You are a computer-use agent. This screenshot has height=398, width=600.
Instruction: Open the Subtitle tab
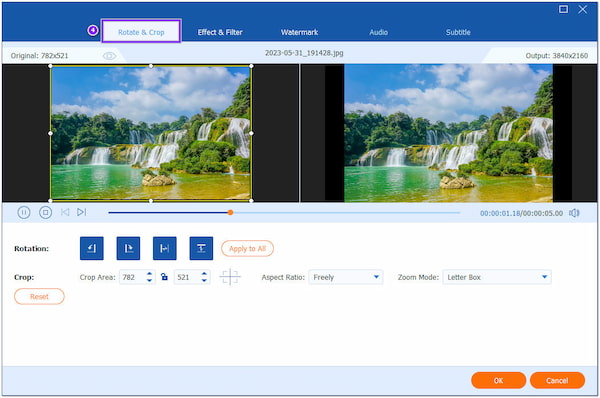pos(458,32)
